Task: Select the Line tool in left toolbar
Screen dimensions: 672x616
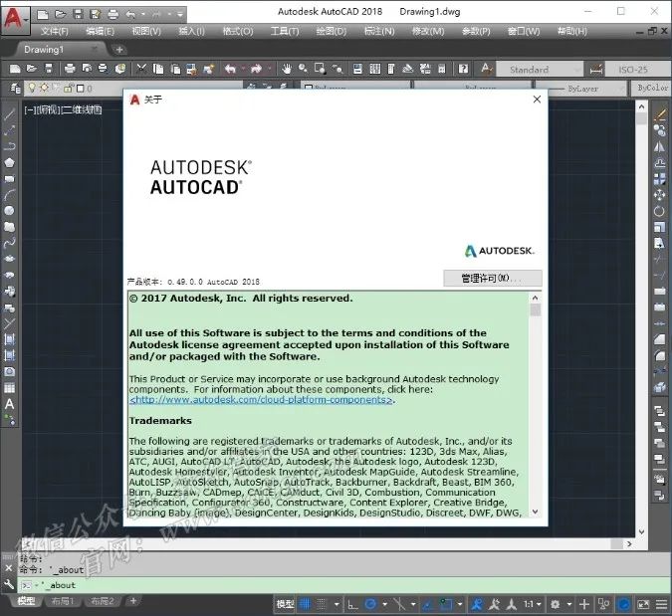Action: 9,113
